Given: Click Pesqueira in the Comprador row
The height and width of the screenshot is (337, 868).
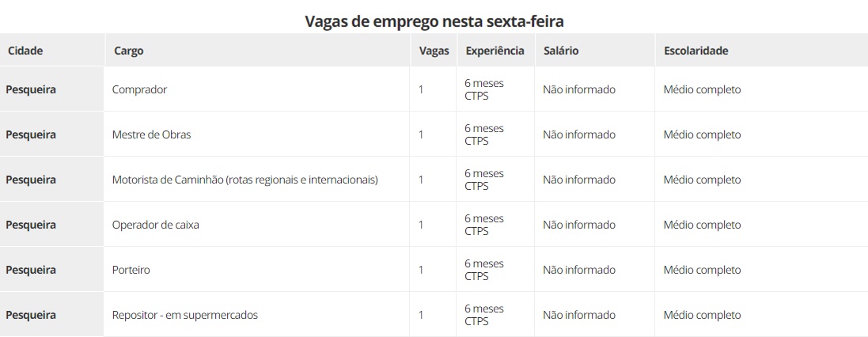Looking at the screenshot, I should 31,89.
